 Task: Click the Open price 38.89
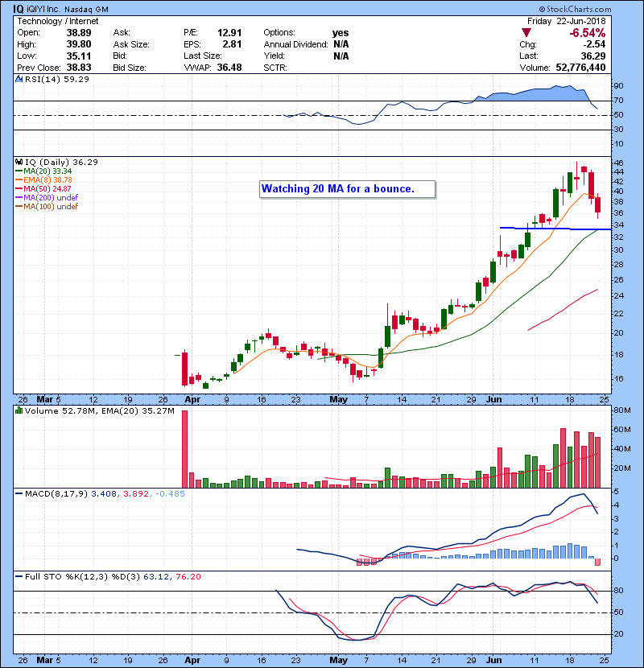pyautogui.click(x=79, y=33)
